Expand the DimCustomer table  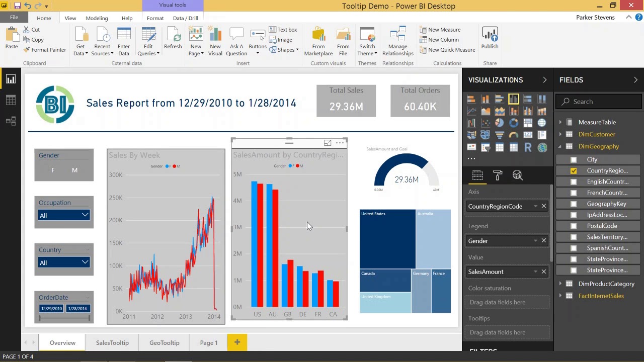click(x=560, y=134)
